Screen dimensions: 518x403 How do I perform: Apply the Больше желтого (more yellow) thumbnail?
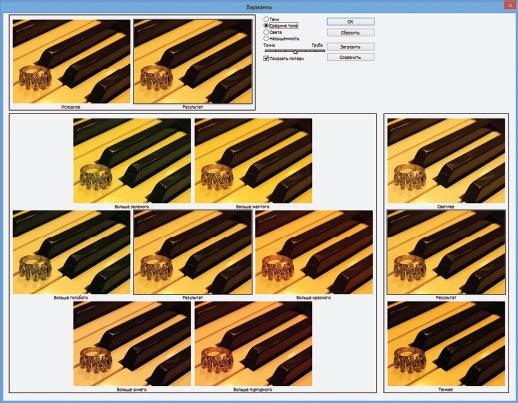(x=253, y=160)
